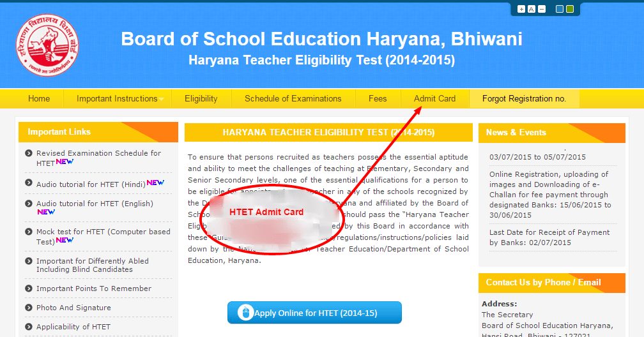Image resolution: width=644 pixels, height=337 pixels.
Task: Click the news date 03/07/2015 to 05/07/2015
Action: click(537, 157)
